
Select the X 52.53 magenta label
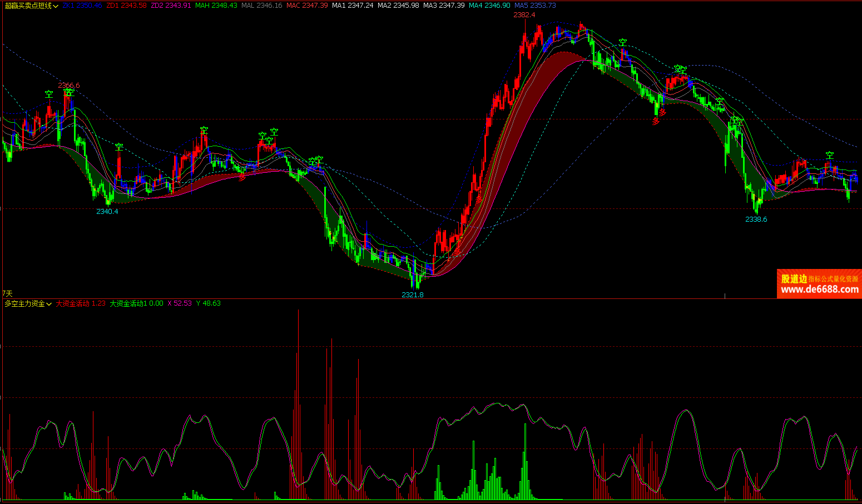point(179,303)
